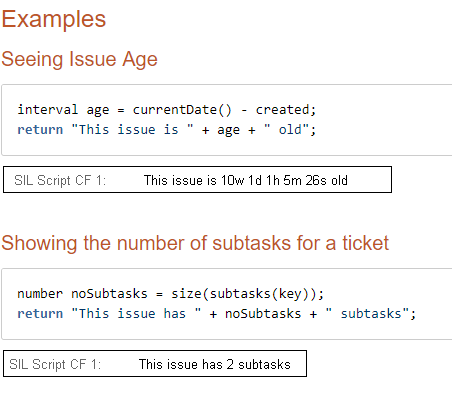Screen dimensions: 452x398
Task: Click the currentDate() function in code
Action: point(182,110)
